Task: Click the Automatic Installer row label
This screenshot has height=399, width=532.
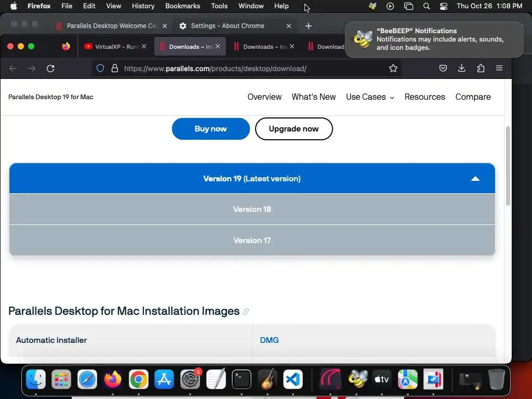Action: click(51, 340)
